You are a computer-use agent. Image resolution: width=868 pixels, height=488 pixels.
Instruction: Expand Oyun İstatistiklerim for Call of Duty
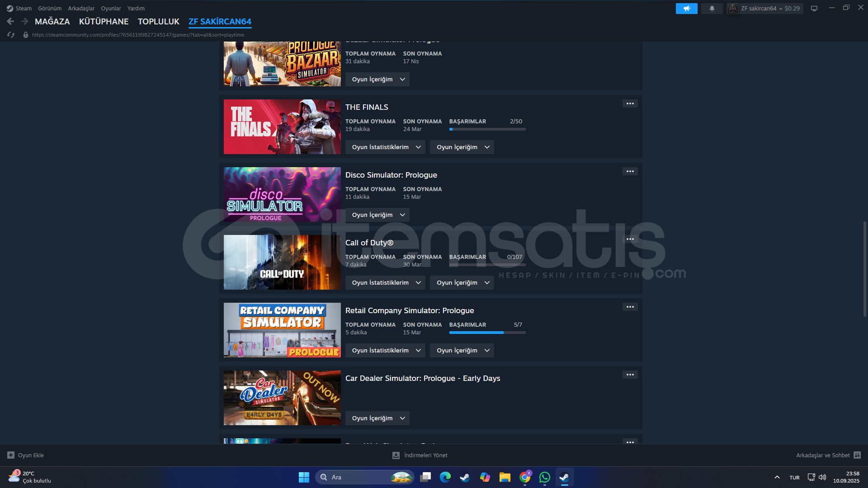[385, 282]
